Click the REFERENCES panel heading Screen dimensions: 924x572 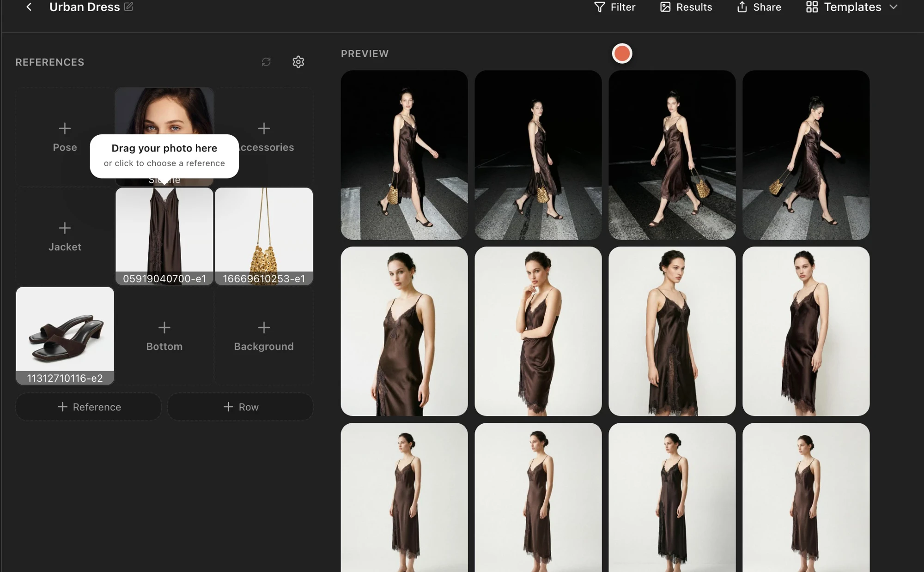[x=50, y=62]
